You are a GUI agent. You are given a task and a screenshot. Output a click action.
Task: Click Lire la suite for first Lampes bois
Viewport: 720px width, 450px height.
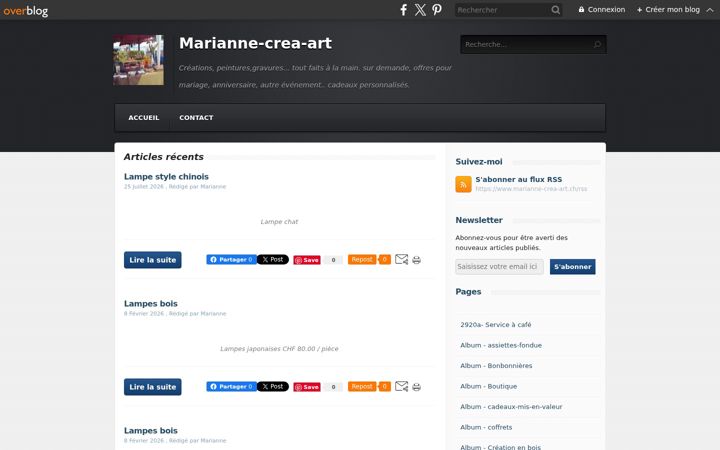[x=152, y=387]
